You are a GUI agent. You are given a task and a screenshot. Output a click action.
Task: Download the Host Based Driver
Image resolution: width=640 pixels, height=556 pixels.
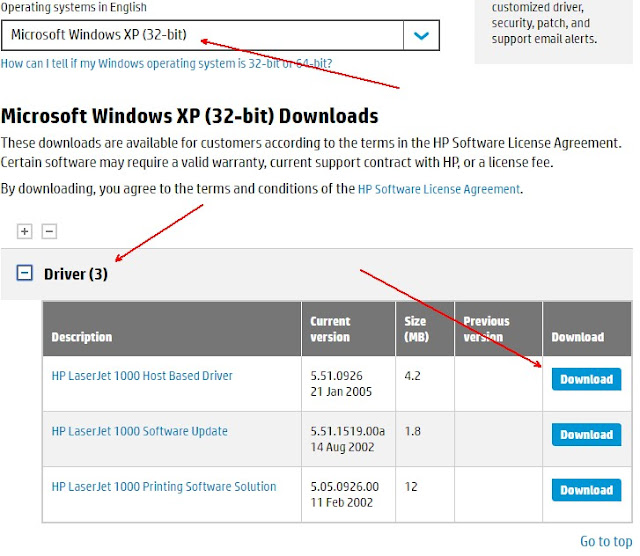point(587,379)
